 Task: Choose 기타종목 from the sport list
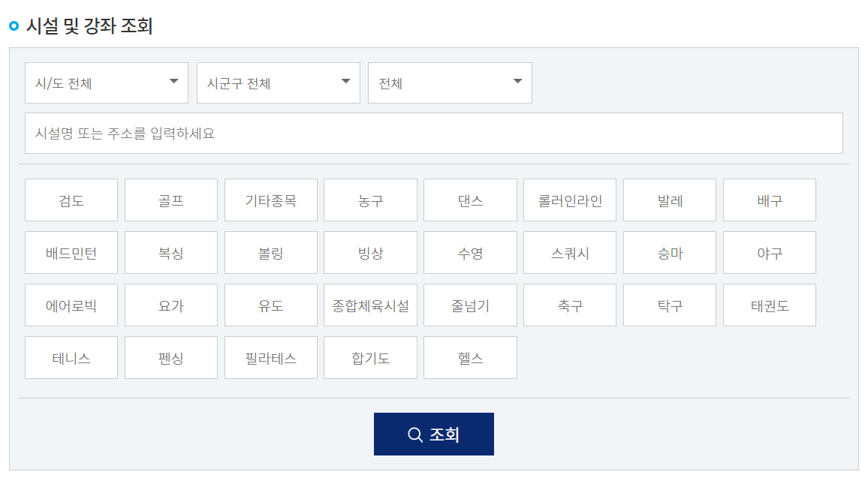tap(270, 200)
